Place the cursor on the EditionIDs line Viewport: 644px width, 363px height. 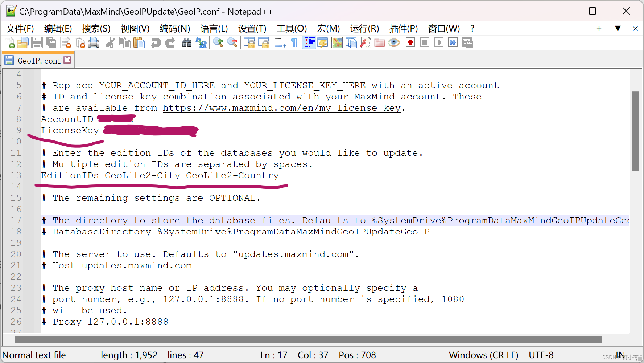pyautogui.click(x=160, y=175)
